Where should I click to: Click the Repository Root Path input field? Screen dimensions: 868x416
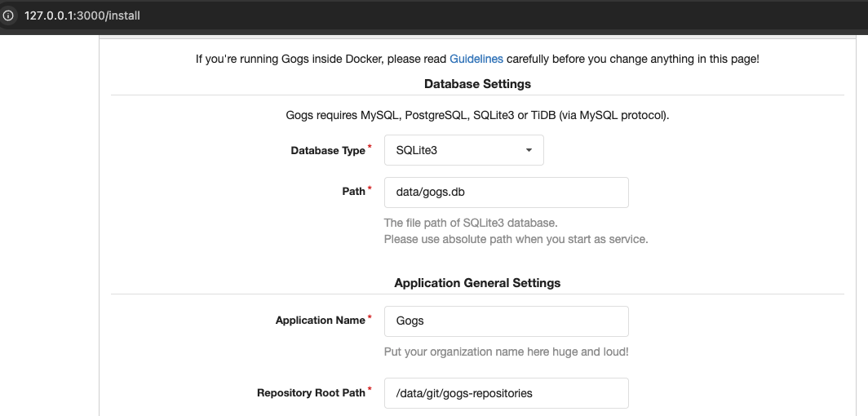pos(507,393)
